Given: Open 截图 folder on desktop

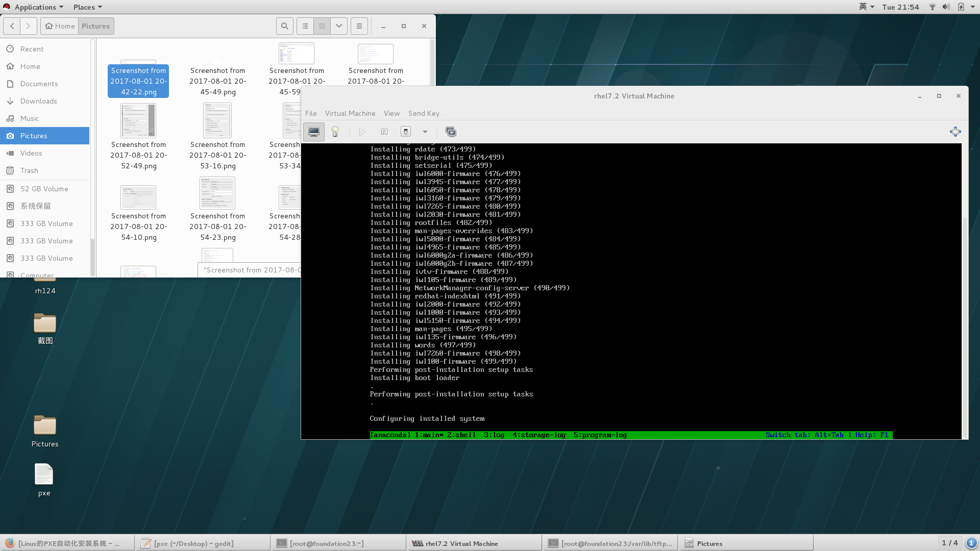Looking at the screenshot, I should (x=45, y=329).
